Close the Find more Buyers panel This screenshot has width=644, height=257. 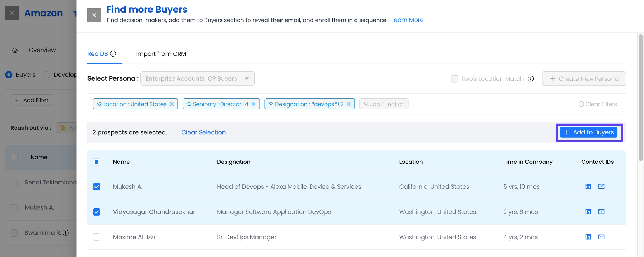[94, 15]
